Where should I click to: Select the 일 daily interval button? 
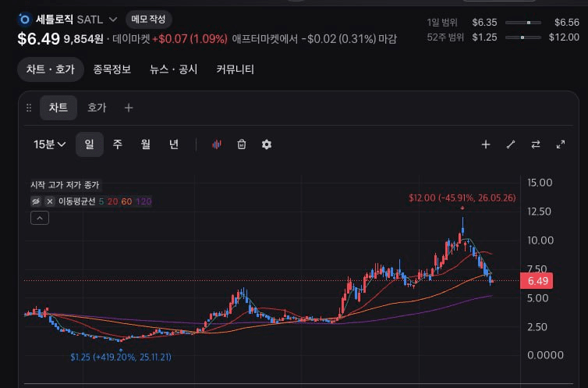[x=90, y=144]
